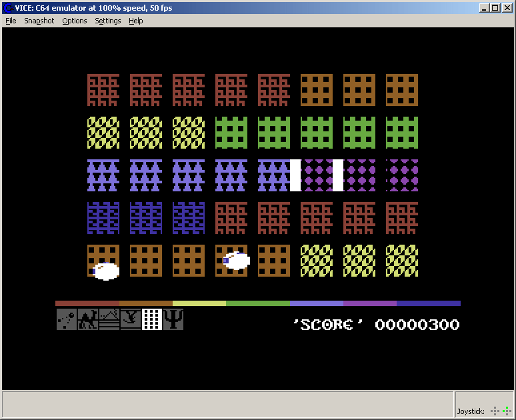
Task: Click the highlighted white grid icon
Action: (152, 319)
